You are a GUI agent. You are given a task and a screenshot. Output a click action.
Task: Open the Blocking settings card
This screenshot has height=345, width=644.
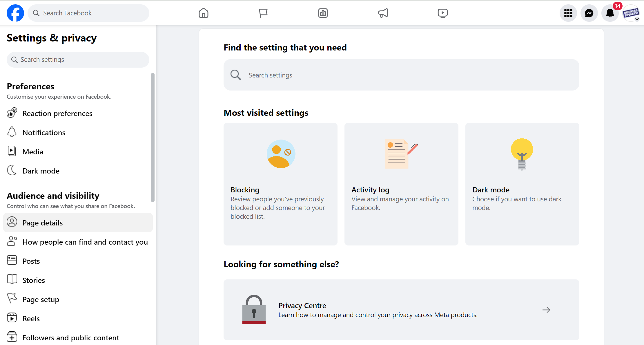280,184
